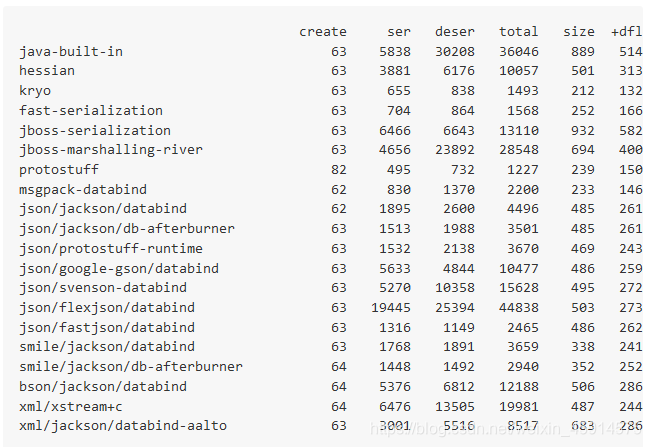651x447 pixels.
Task: Click total value 10057 in hessian row
Action: click(x=519, y=71)
